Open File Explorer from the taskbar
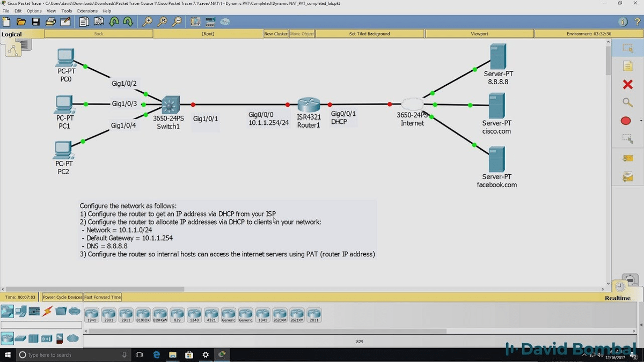 click(x=173, y=354)
